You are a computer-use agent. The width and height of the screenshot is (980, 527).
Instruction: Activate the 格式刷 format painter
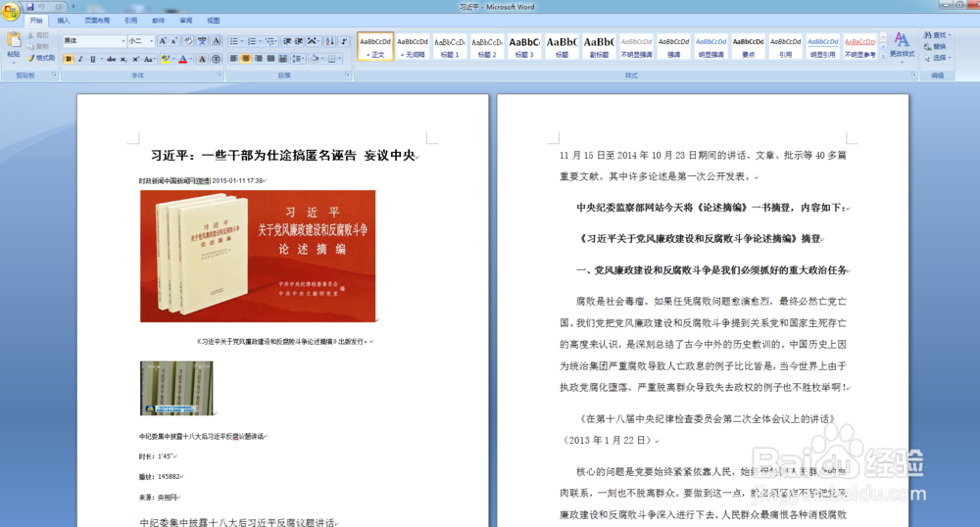(x=41, y=58)
